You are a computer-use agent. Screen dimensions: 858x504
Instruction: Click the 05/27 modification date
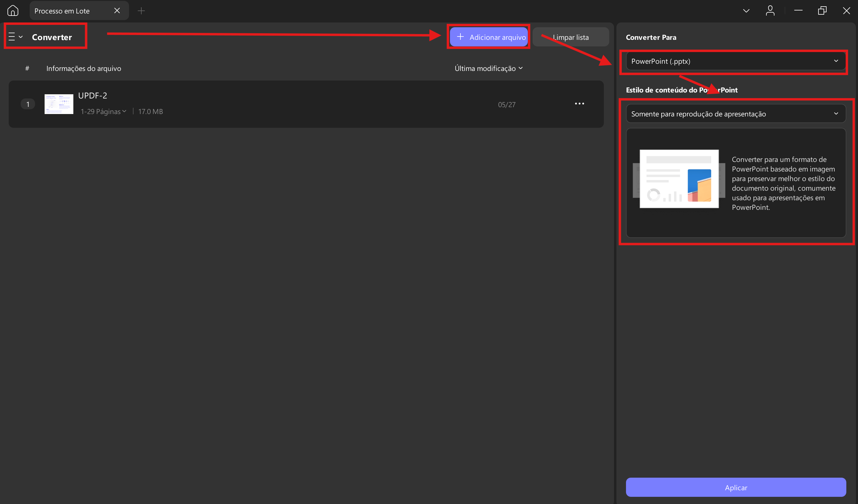507,105
